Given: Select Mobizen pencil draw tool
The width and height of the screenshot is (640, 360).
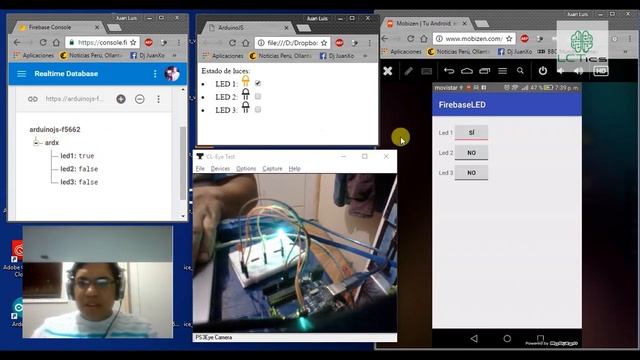Looking at the screenshot, I should click(408, 71).
